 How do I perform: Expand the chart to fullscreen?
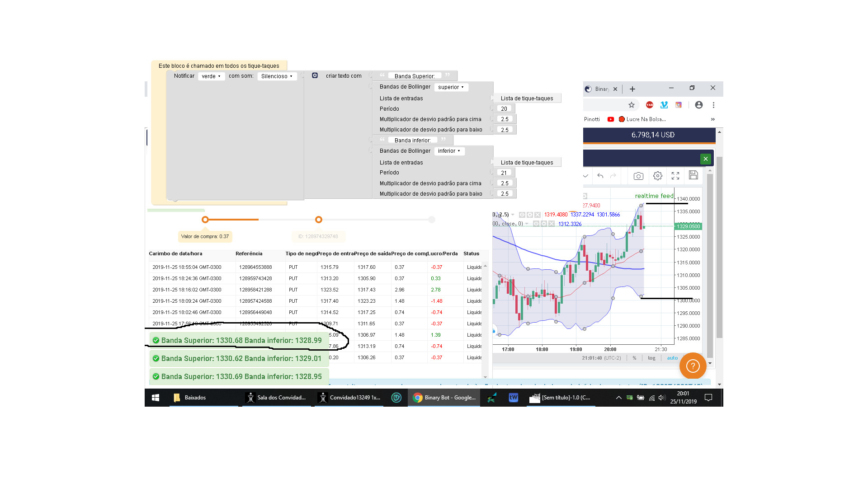click(x=675, y=176)
